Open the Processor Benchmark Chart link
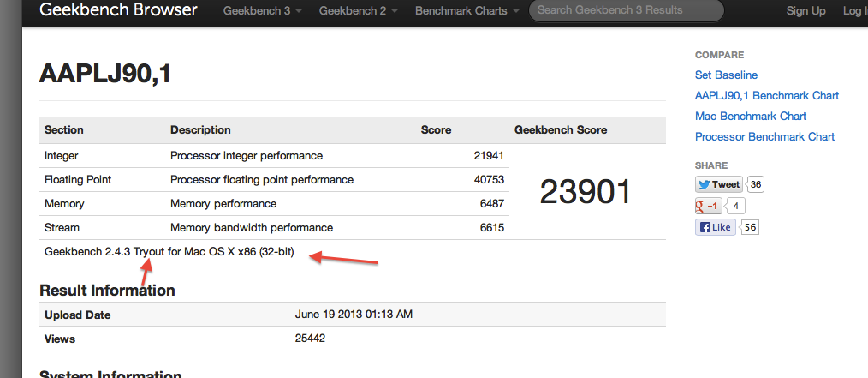The image size is (868, 378). pos(764,136)
